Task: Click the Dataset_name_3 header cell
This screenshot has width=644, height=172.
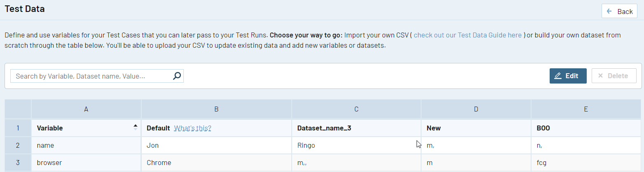Action: [x=356, y=128]
